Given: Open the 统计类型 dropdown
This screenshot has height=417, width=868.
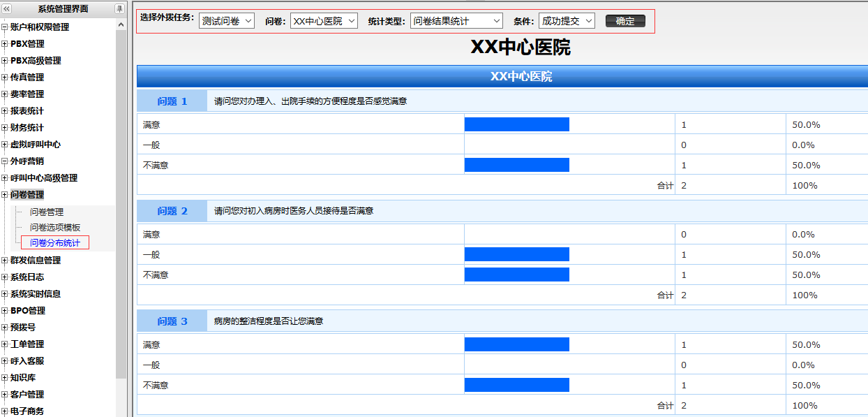Looking at the screenshot, I should tap(456, 21).
